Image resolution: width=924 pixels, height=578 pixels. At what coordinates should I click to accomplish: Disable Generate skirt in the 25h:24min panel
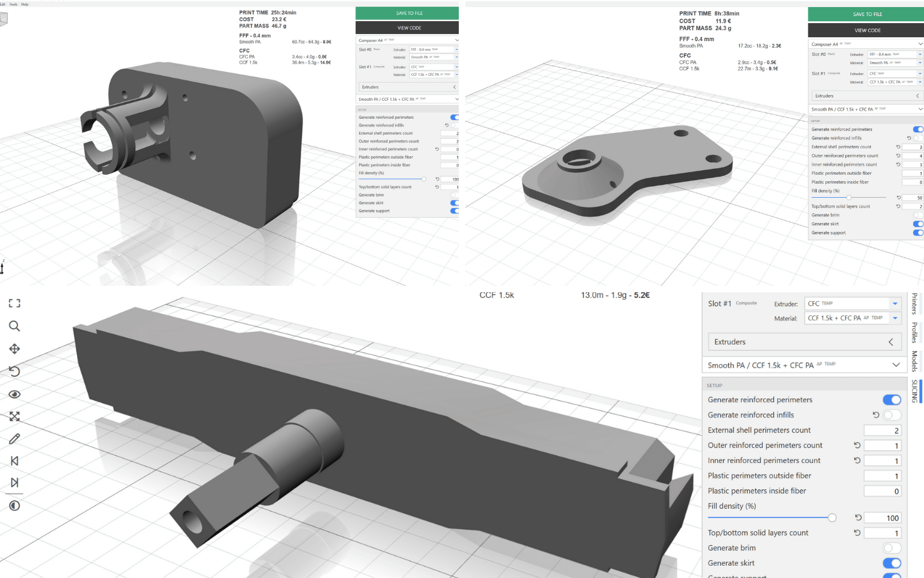[454, 203]
